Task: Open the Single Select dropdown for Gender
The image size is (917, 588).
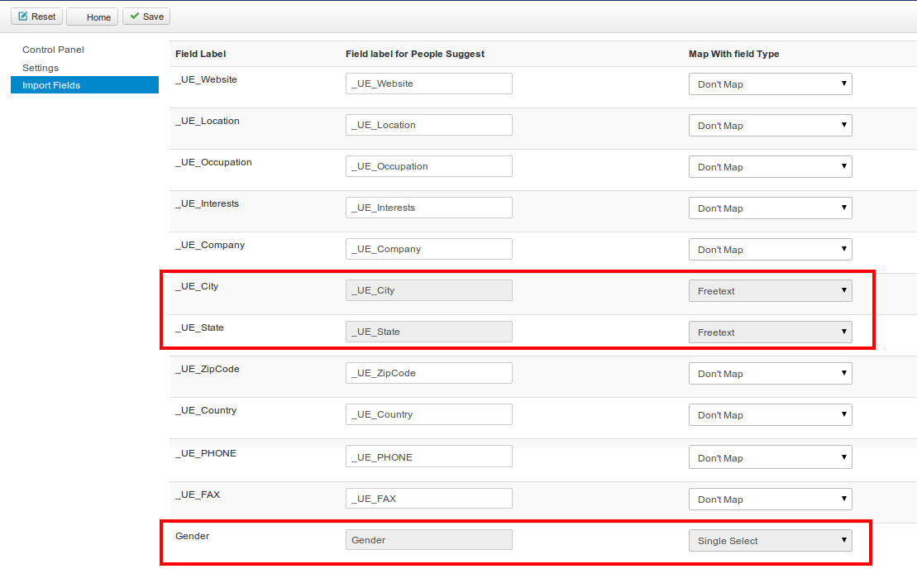Action: (x=770, y=541)
